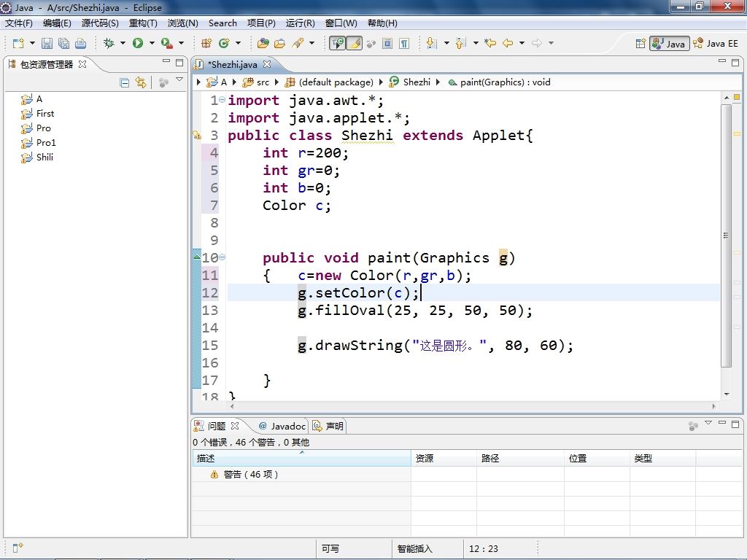
Task: Toggle Mark Occurrences highlighter button
Action: click(354, 44)
